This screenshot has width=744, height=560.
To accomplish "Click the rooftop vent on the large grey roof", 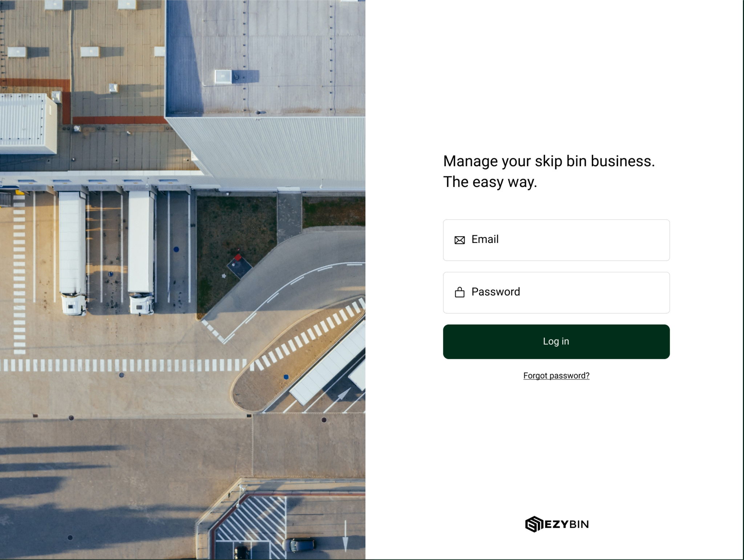I will (x=223, y=76).
